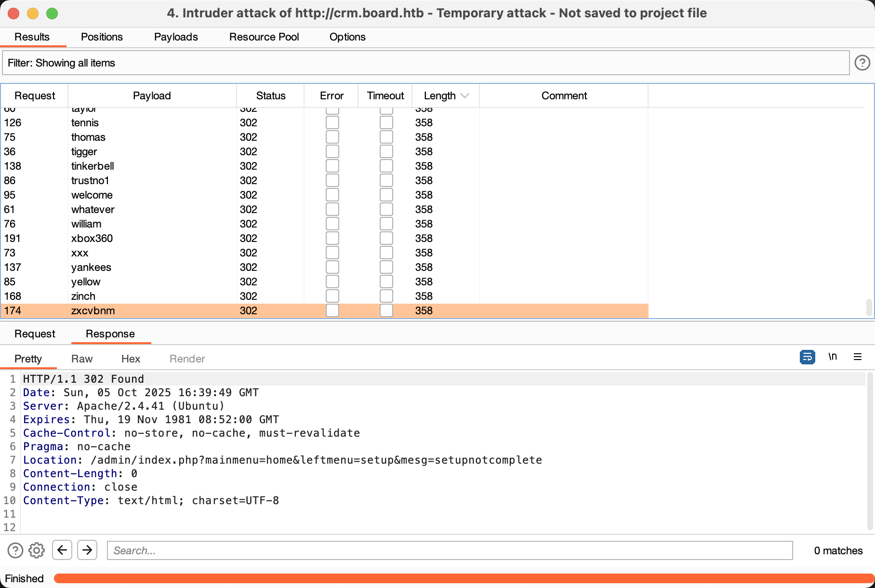Toggle the show non-printable characters \n icon

click(x=832, y=357)
